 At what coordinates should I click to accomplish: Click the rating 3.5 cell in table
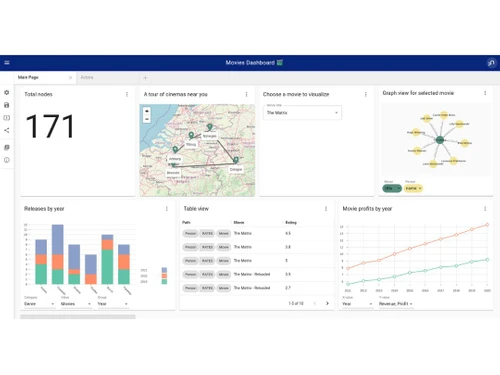288,274
